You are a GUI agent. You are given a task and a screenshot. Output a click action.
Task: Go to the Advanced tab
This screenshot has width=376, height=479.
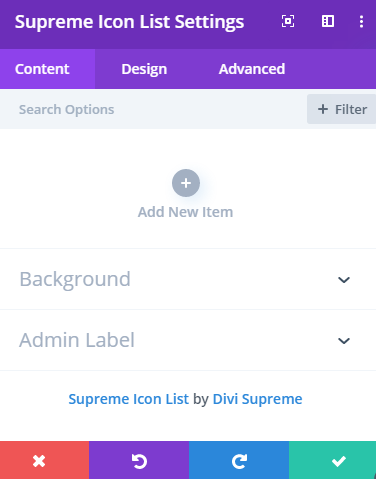pyautogui.click(x=252, y=69)
